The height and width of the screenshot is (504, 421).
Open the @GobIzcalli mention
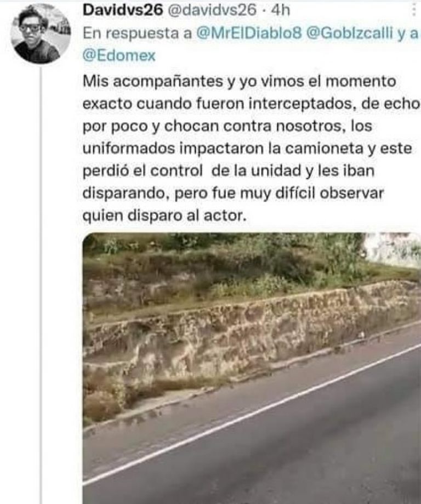pyautogui.click(x=350, y=33)
